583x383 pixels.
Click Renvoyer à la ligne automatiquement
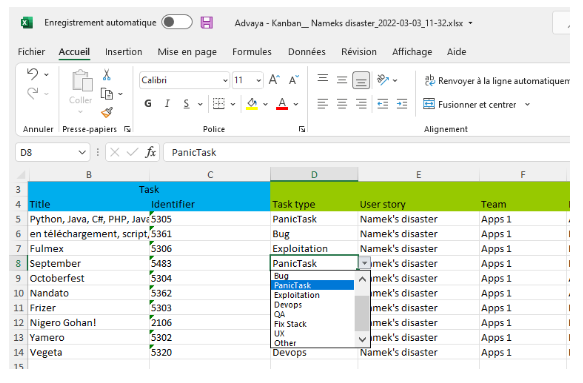(x=497, y=80)
